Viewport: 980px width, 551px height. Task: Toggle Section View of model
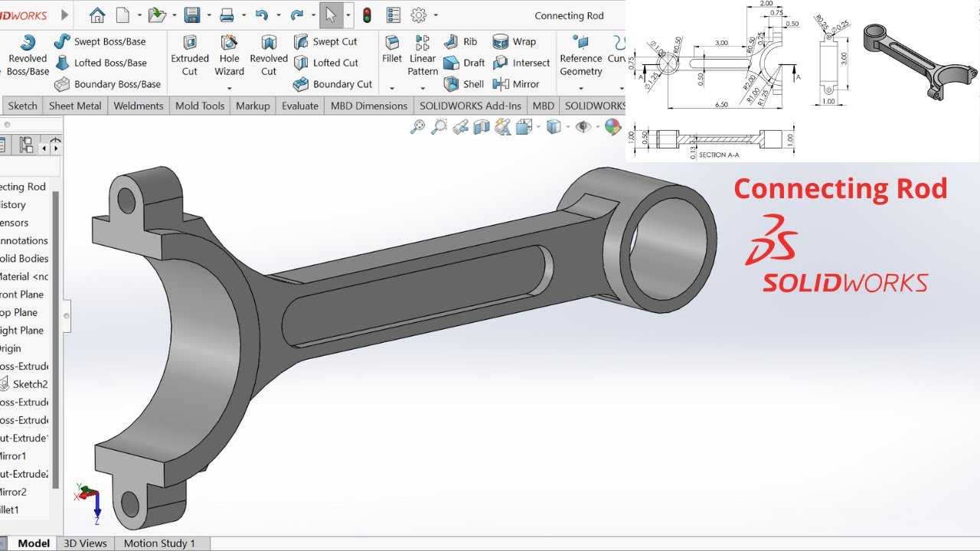(481, 128)
